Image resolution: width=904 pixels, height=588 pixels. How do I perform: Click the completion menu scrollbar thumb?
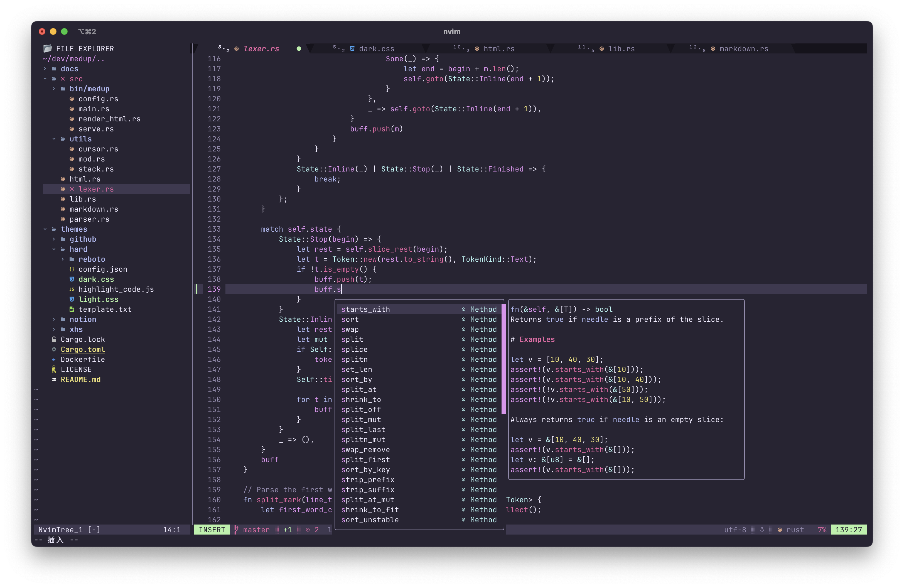(504, 359)
